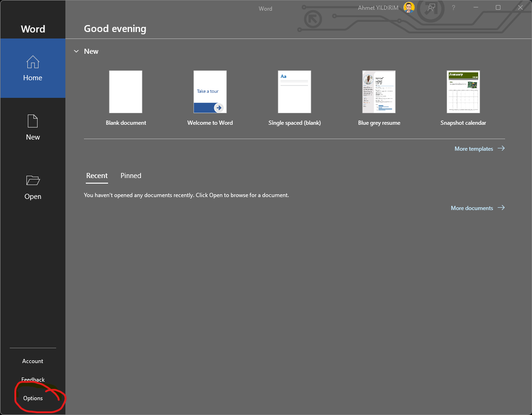
Task: Open Help question mark icon
Action: click(x=453, y=7)
